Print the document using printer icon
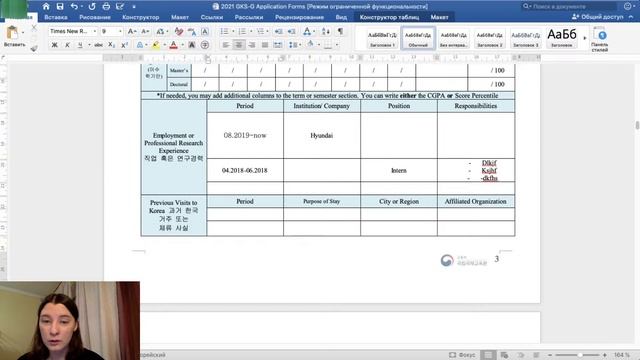This screenshot has width=640, height=360. point(106,6)
